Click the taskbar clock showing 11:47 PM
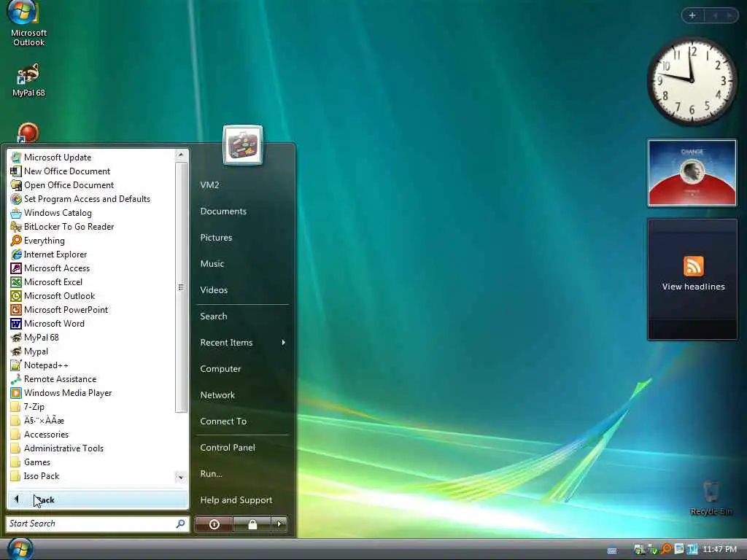The height and width of the screenshot is (560, 747). (x=719, y=549)
